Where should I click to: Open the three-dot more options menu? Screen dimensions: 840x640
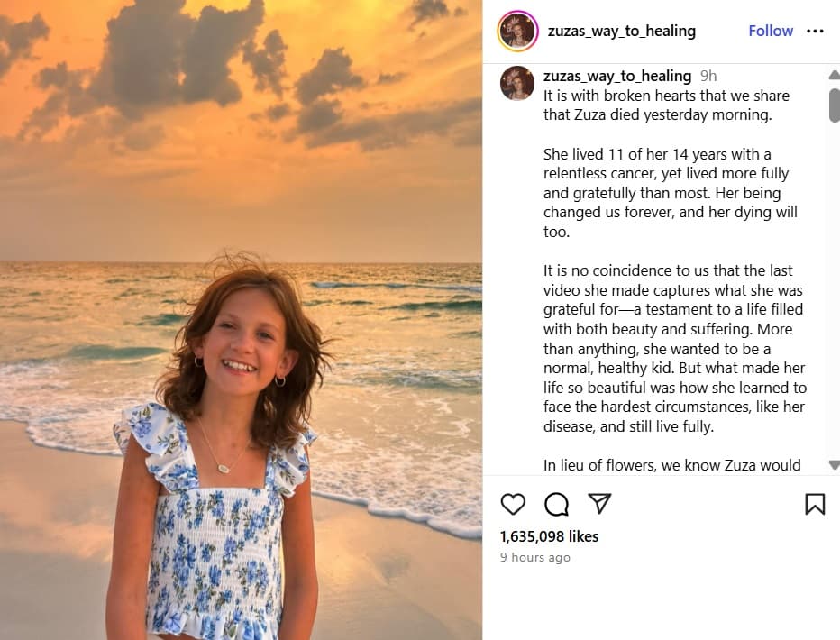click(815, 31)
